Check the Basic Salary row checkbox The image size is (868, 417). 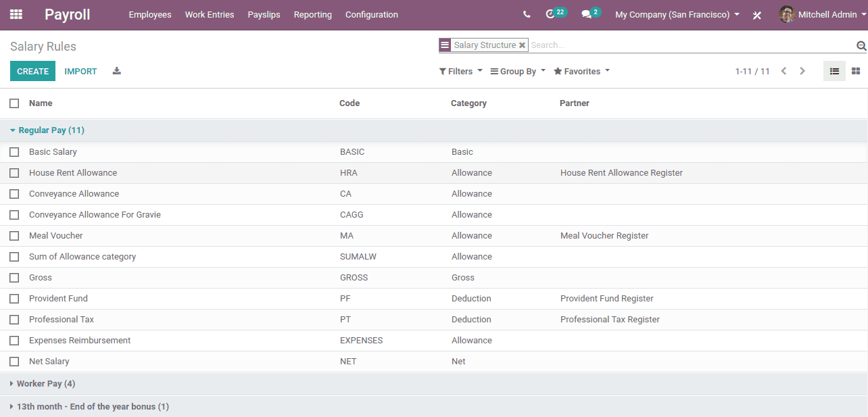pos(14,152)
